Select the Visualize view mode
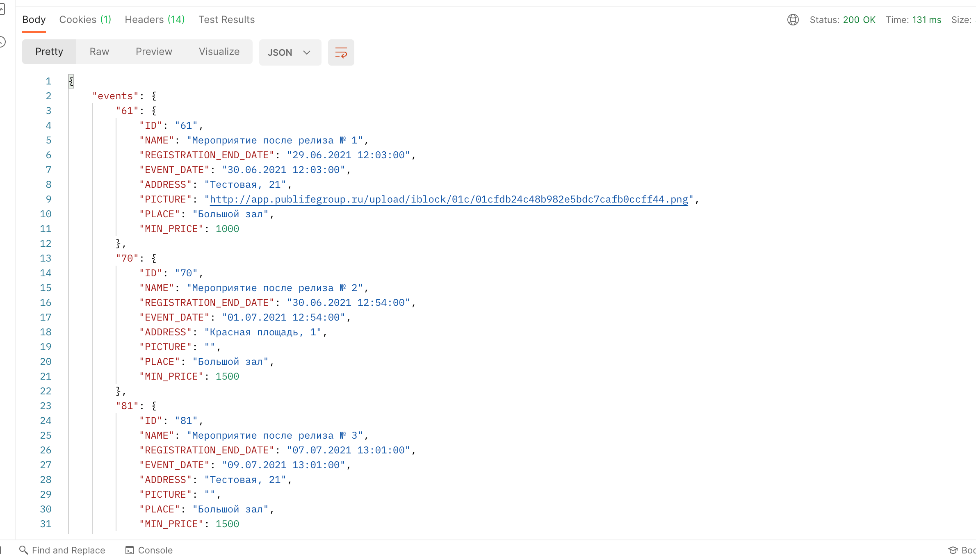Image resolution: width=976 pixels, height=560 pixels. tap(219, 52)
